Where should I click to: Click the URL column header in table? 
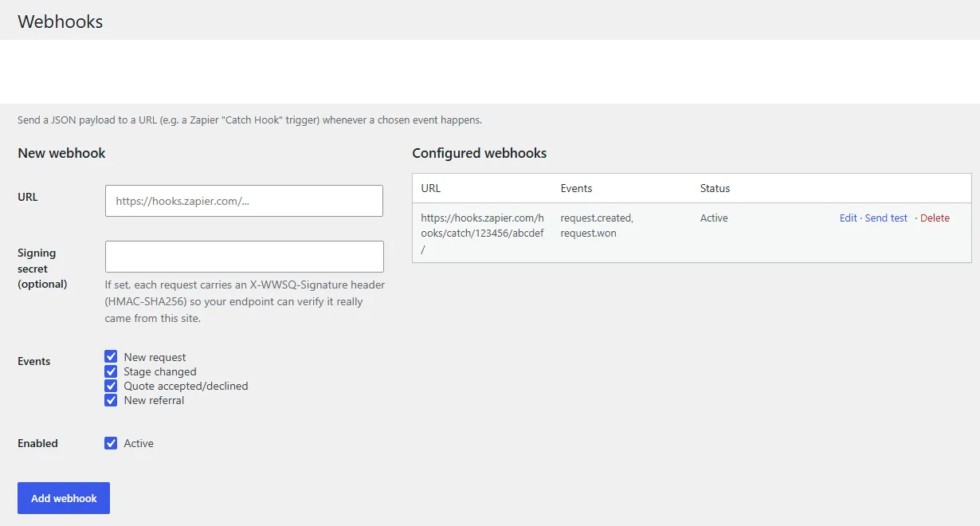click(x=430, y=189)
